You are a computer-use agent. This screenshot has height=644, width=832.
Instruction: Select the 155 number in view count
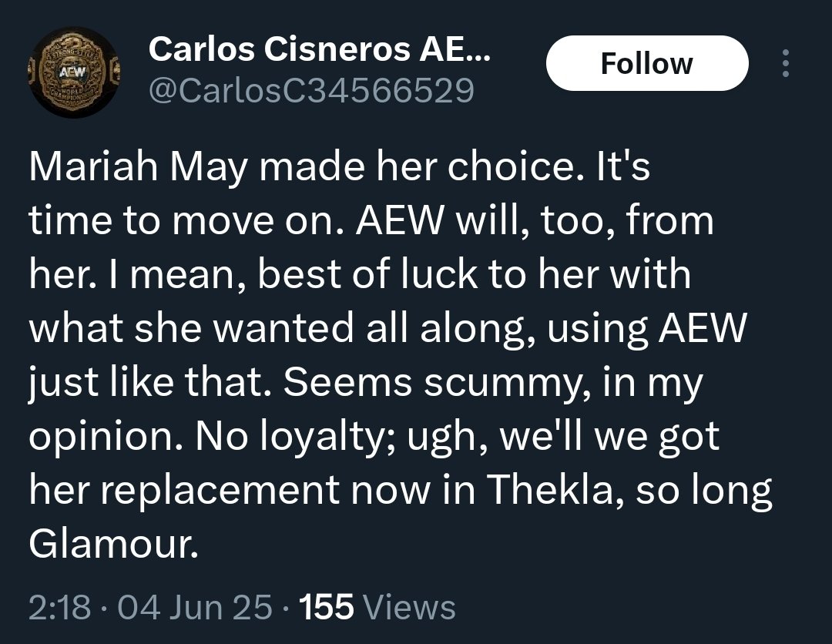(x=327, y=607)
